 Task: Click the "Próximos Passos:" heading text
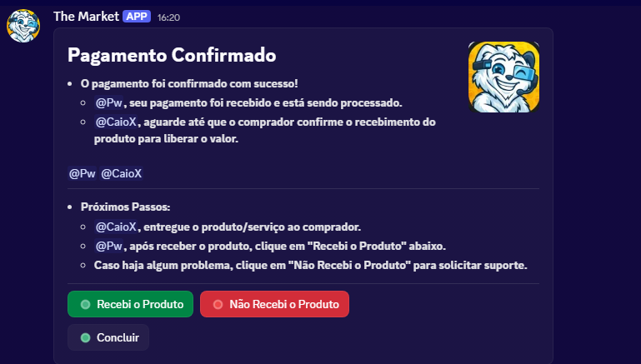[x=125, y=207]
